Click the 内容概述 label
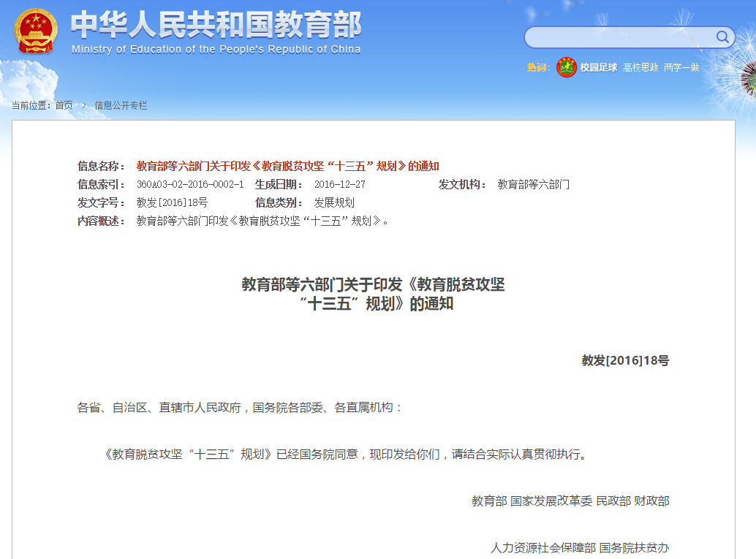Image resolution: width=756 pixels, height=559 pixels. point(101,221)
